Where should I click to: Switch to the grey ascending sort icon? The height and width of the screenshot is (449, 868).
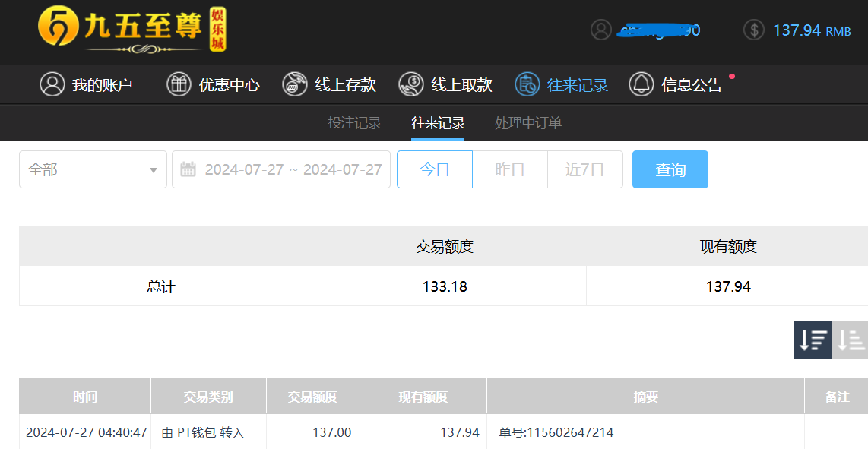pos(851,340)
